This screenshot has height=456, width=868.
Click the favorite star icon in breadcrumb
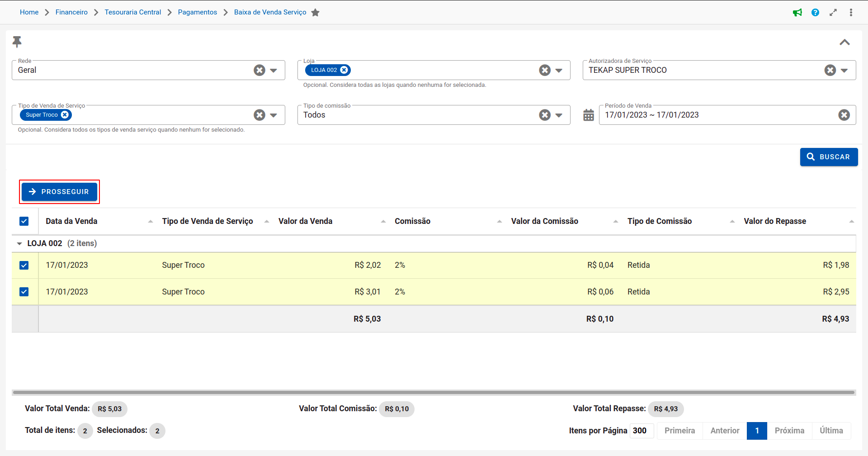click(x=316, y=13)
